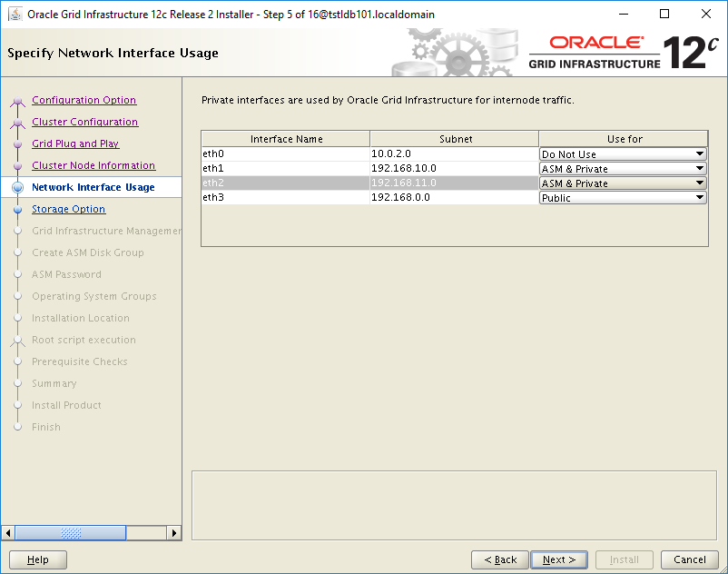728x574 pixels.
Task: Click the Storage Option step marker icon
Action: coord(17,210)
